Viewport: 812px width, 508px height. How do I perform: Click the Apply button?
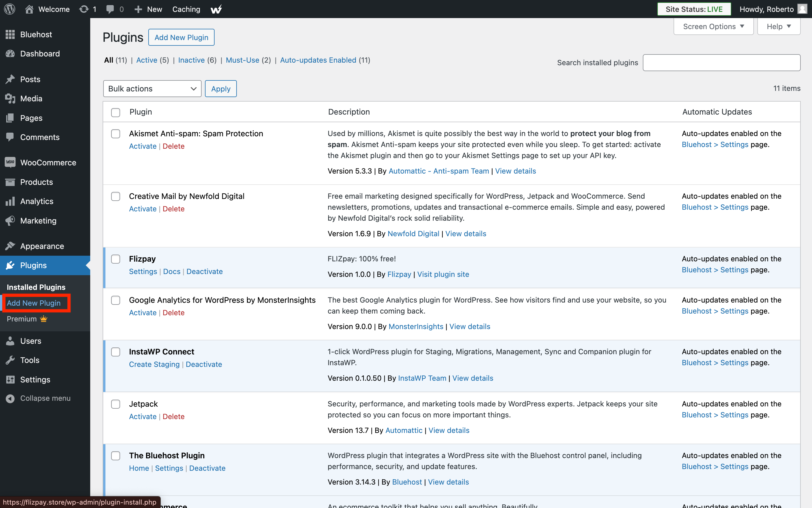221,89
